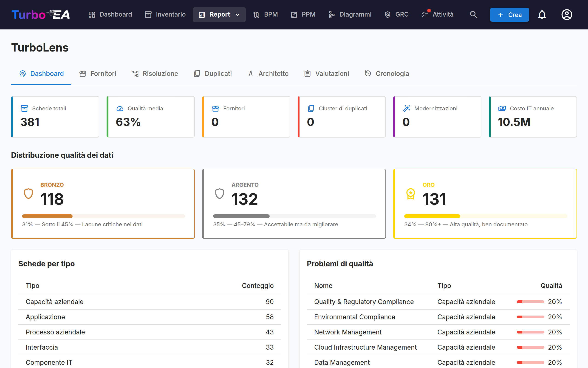This screenshot has width=588, height=368.
Task: Open the Inventario nav item
Action: (x=165, y=14)
